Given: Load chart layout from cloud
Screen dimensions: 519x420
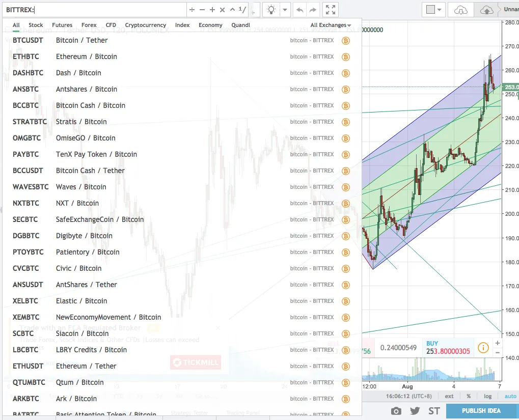Looking at the screenshot, I should [x=460, y=10].
